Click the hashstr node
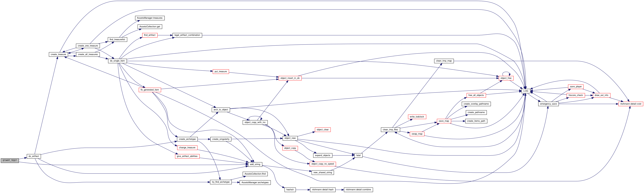The height and width of the screenshot is (193, 644). coord(290,190)
